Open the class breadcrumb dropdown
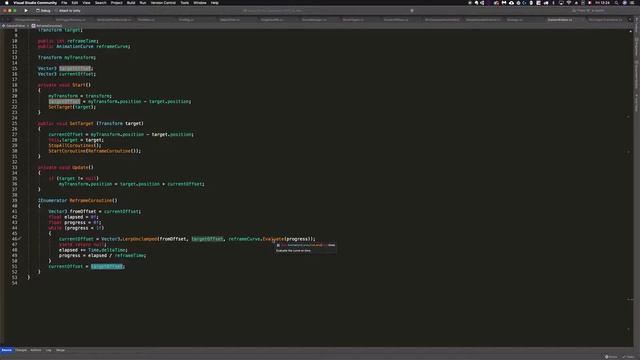640x360 pixels. coord(15,26)
